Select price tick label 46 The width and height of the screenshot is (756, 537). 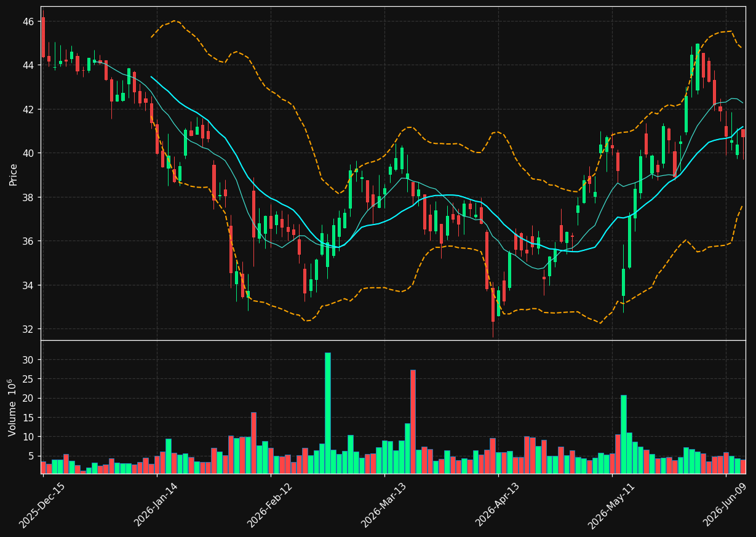coord(28,22)
